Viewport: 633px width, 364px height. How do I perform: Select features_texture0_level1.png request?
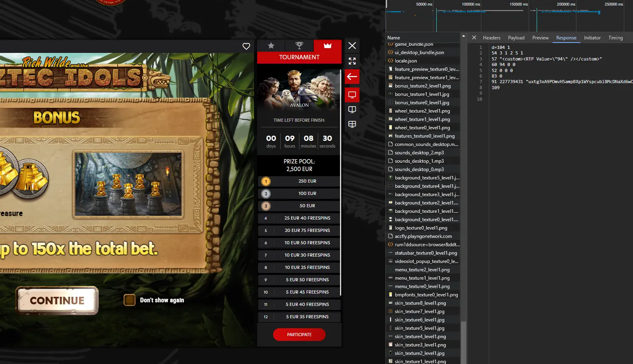pos(423,136)
